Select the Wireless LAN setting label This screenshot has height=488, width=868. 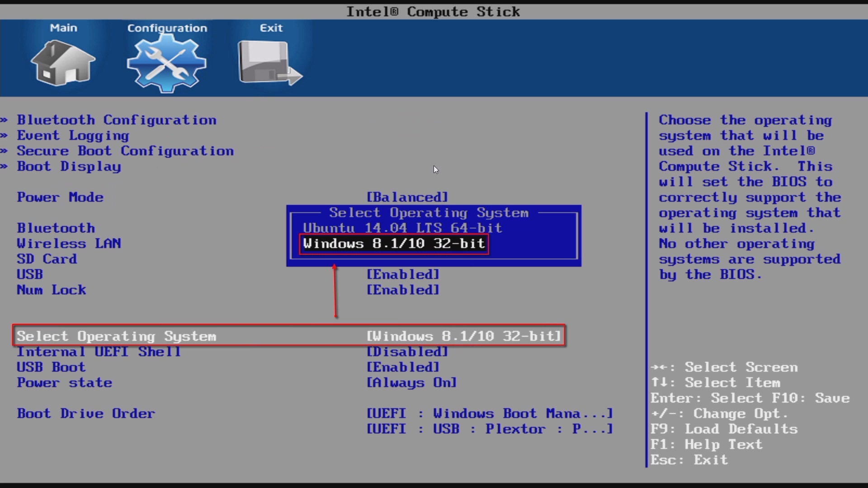[69, 244]
